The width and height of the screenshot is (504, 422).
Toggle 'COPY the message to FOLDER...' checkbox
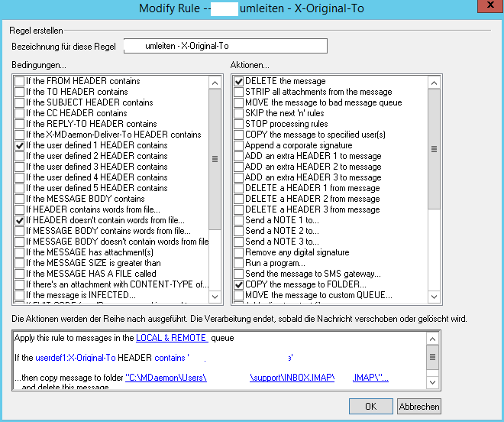(x=239, y=284)
